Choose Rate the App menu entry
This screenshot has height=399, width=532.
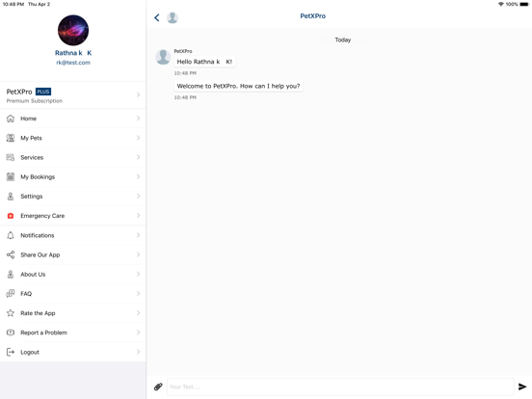point(73,313)
